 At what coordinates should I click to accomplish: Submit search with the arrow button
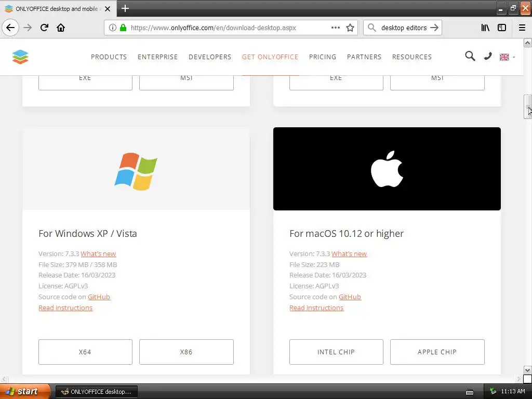(x=434, y=28)
